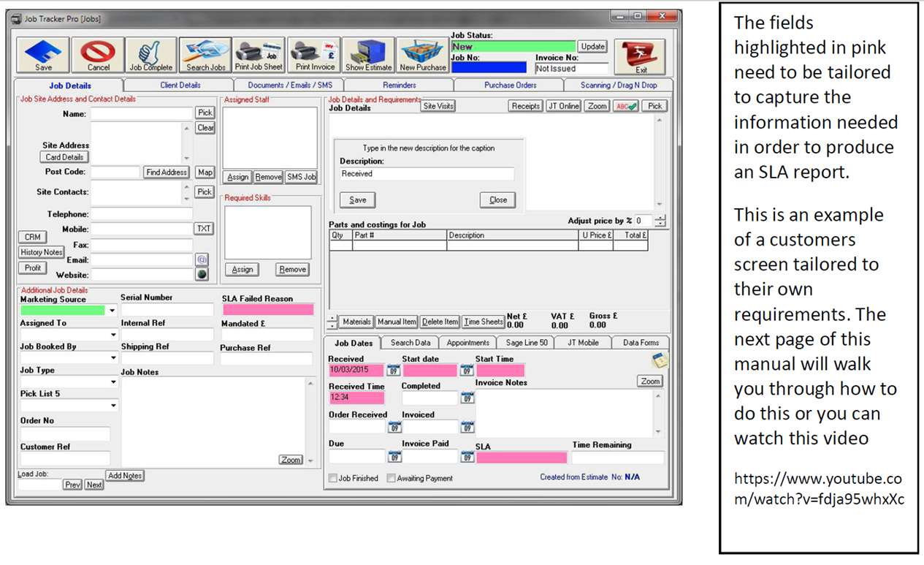Expand the Pick List 5 dropdown
Image resolution: width=924 pixels, height=565 pixels.
113,406
